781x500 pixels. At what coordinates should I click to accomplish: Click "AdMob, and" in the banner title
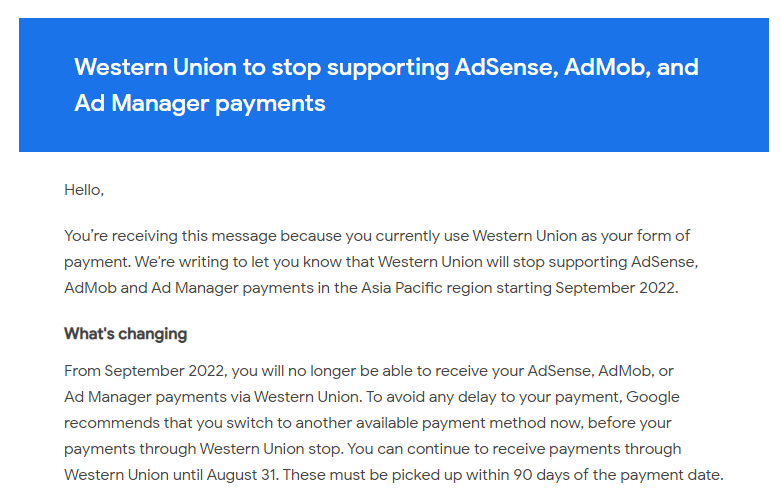click(x=632, y=67)
